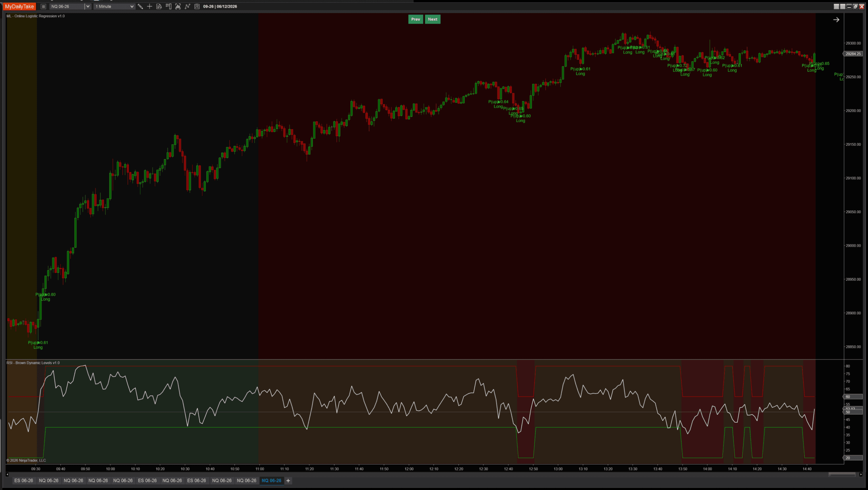Open the Indicators icon
Image resolution: width=868 pixels, height=490 pixels.
click(188, 6)
